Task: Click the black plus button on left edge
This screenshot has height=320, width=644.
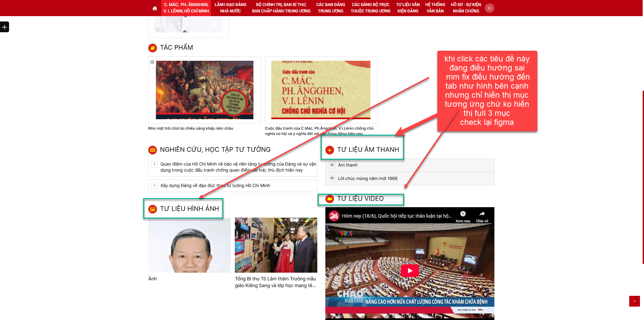Action: pos(4,27)
